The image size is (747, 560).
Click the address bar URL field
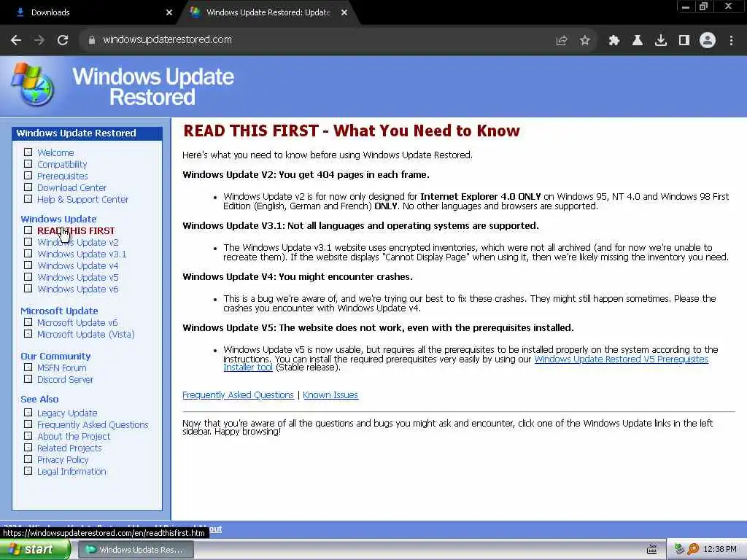[320, 40]
